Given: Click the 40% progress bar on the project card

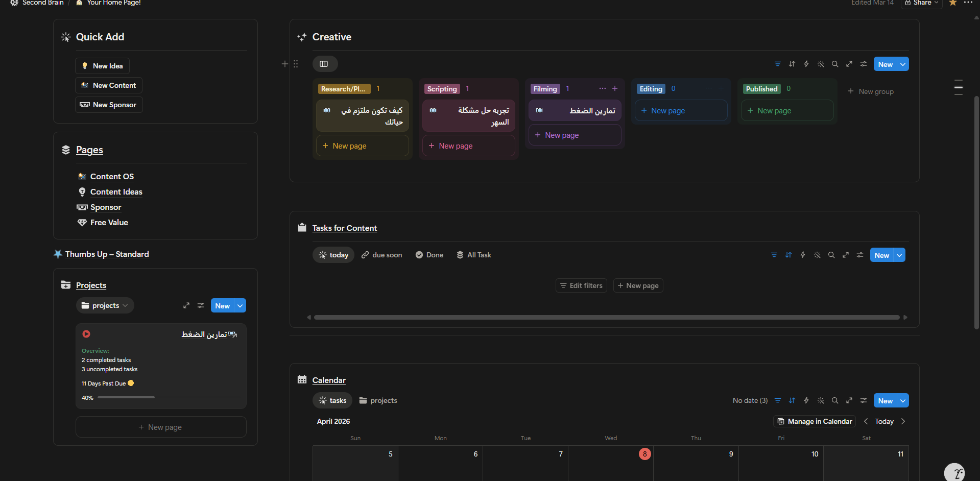Looking at the screenshot, I should coord(126,397).
